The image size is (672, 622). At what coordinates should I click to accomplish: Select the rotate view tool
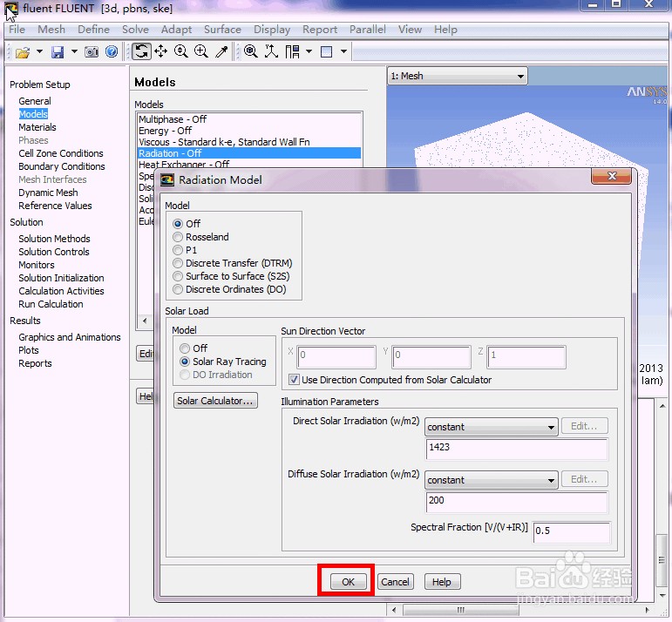[141, 51]
